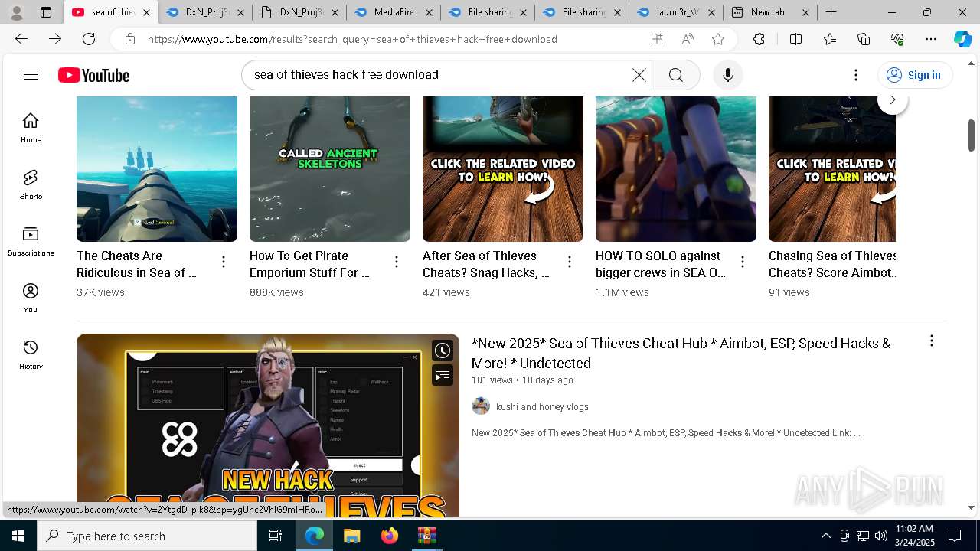The image size is (980, 551).
Task: Add this page to favorites star
Action: (717, 39)
